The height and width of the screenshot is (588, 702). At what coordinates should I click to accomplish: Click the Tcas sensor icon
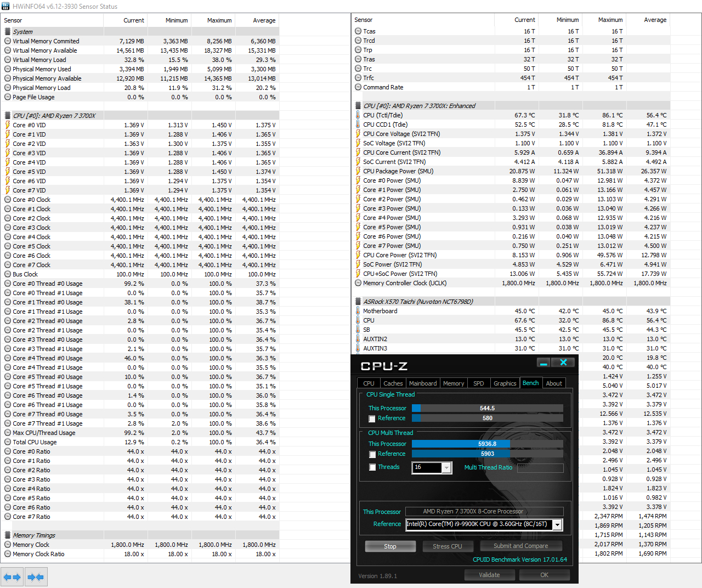[x=358, y=31]
